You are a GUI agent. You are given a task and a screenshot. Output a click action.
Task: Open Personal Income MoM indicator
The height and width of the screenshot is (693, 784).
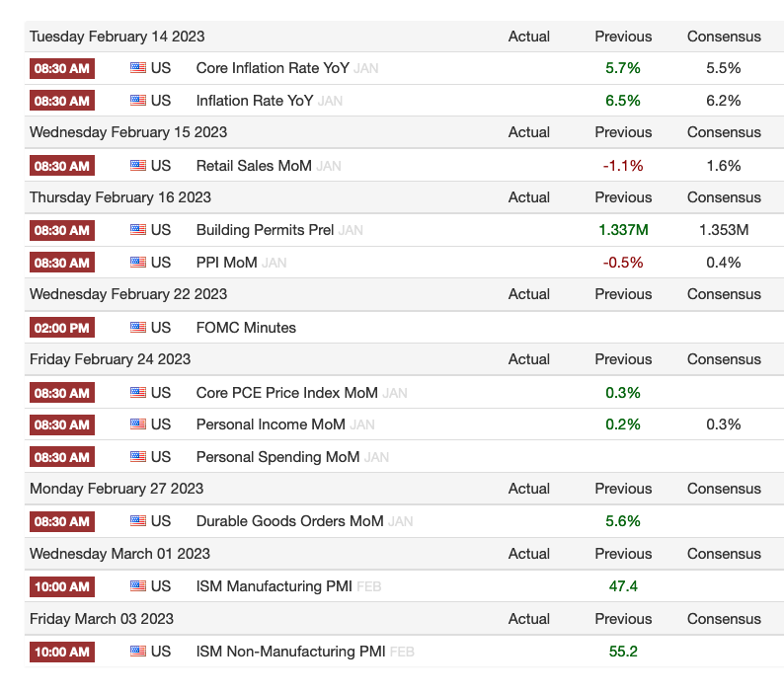point(271,424)
